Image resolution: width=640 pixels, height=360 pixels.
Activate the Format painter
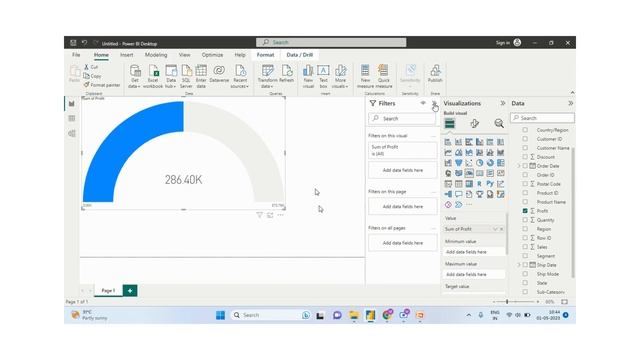102,85
